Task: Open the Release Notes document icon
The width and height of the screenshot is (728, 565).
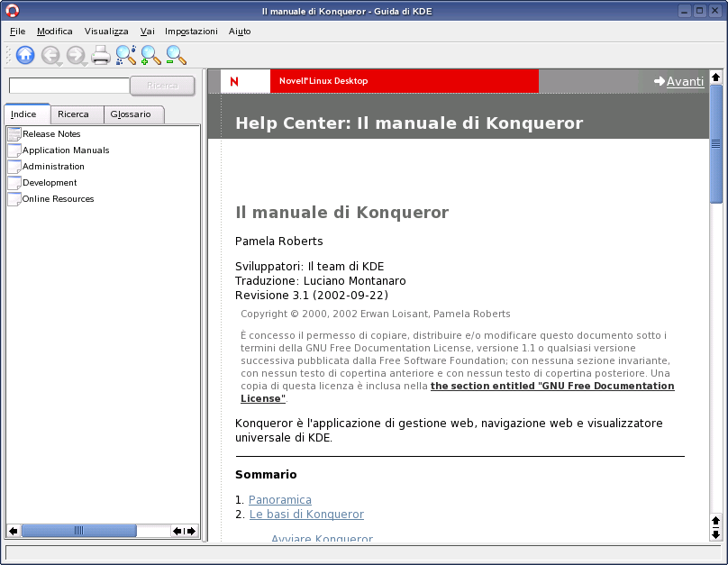Action: click(x=14, y=133)
